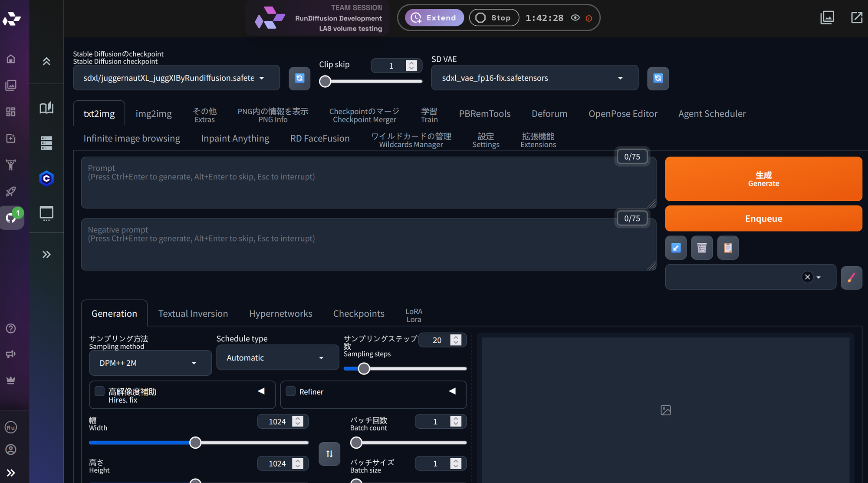Enable the Hires. fix checkbox
868x483 pixels.
tap(100, 391)
